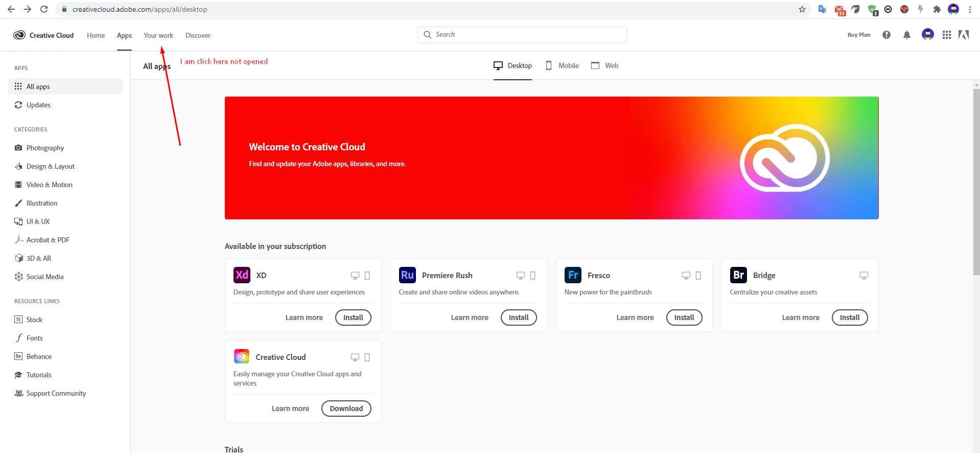
Task: Click Learn more for Premiere Rush
Action: click(470, 318)
